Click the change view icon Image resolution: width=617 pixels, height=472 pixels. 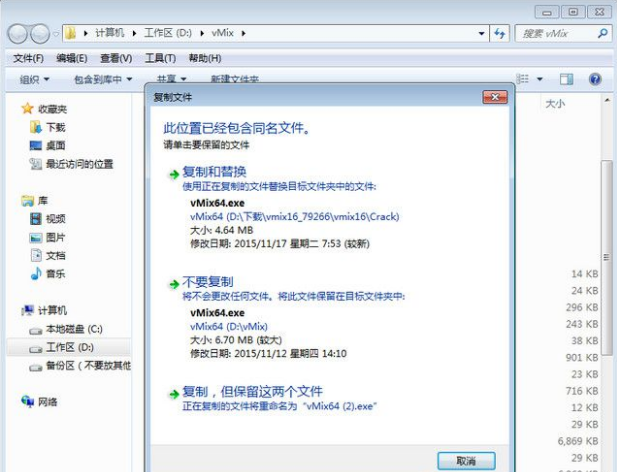click(x=522, y=79)
